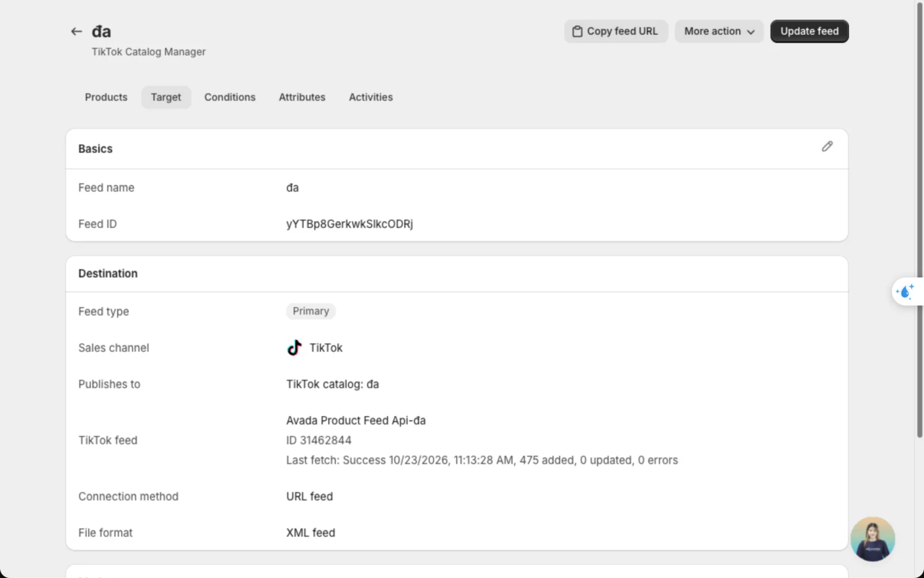Click the Primary feed type badge

(x=311, y=311)
